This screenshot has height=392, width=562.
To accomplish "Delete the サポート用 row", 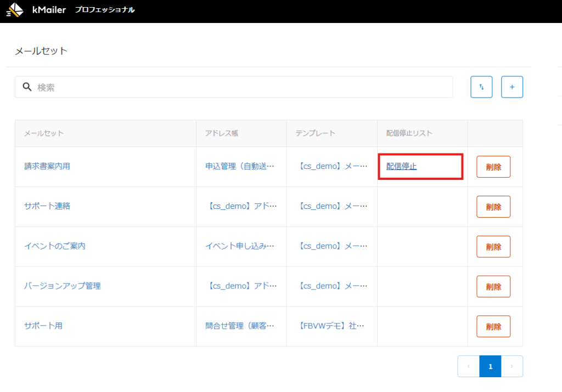I will (x=493, y=326).
